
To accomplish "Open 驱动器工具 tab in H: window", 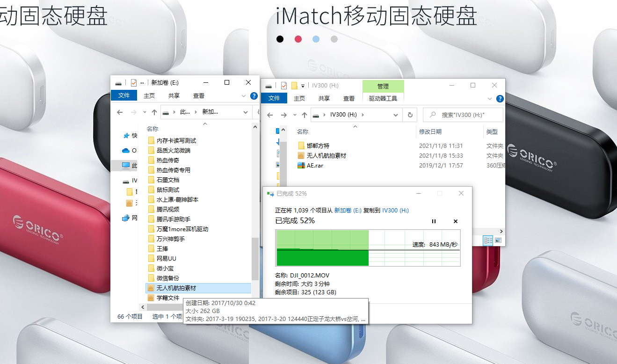I will (383, 98).
